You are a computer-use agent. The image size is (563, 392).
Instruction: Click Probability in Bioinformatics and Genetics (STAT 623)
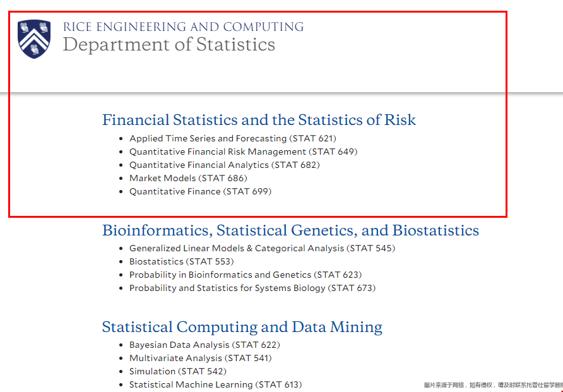pyautogui.click(x=246, y=275)
